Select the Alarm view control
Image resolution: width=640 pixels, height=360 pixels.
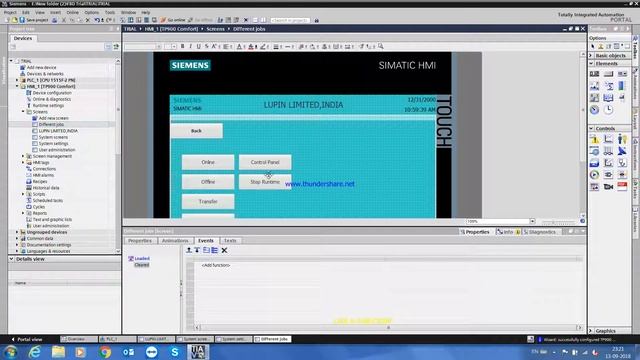pos(594,139)
